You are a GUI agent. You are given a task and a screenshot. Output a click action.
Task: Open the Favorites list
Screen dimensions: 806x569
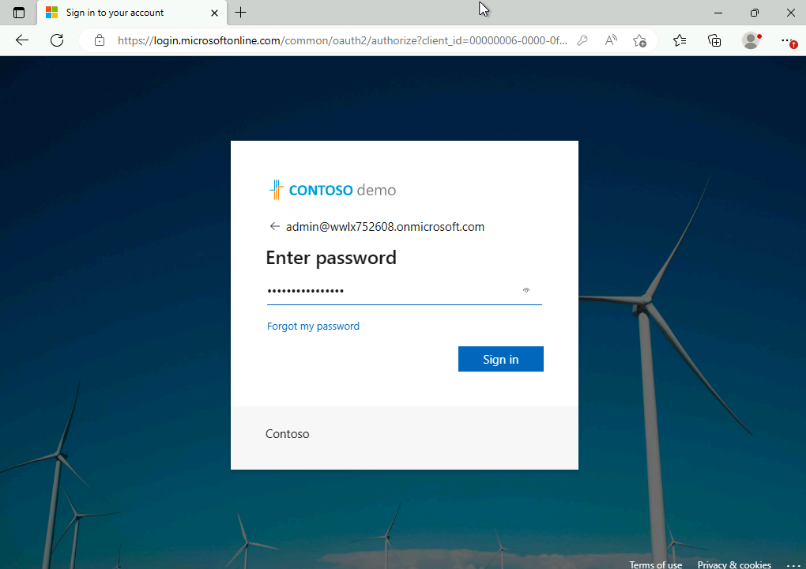680,41
